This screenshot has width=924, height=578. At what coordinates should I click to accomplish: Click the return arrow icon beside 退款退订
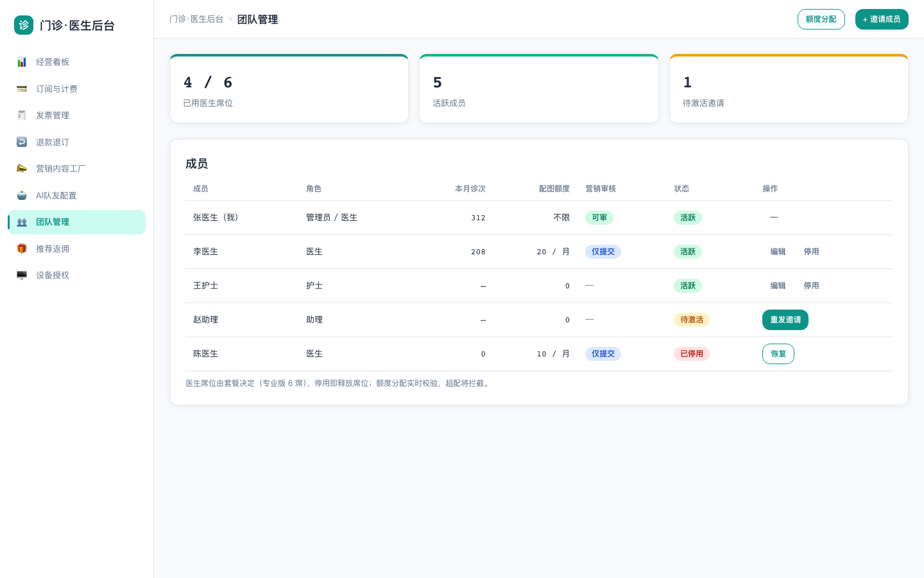click(x=22, y=142)
